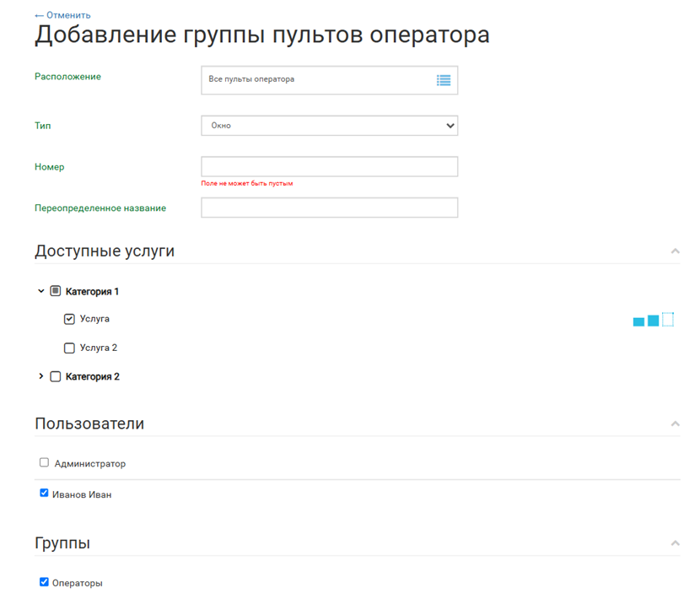Uncheck the Операторы group checkbox
The height and width of the screenshot is (599, 700).
pos(45,582)
